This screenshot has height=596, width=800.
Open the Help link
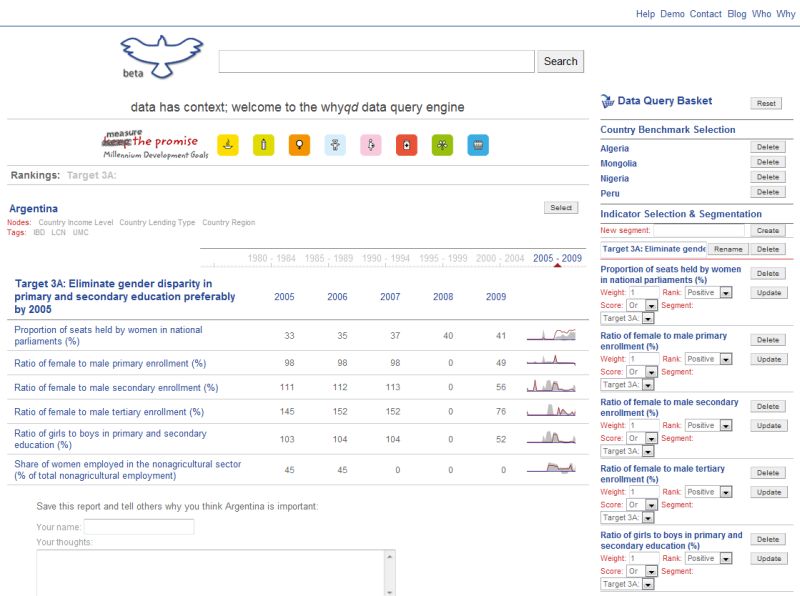pyautogui.click(x=645, y=14)
